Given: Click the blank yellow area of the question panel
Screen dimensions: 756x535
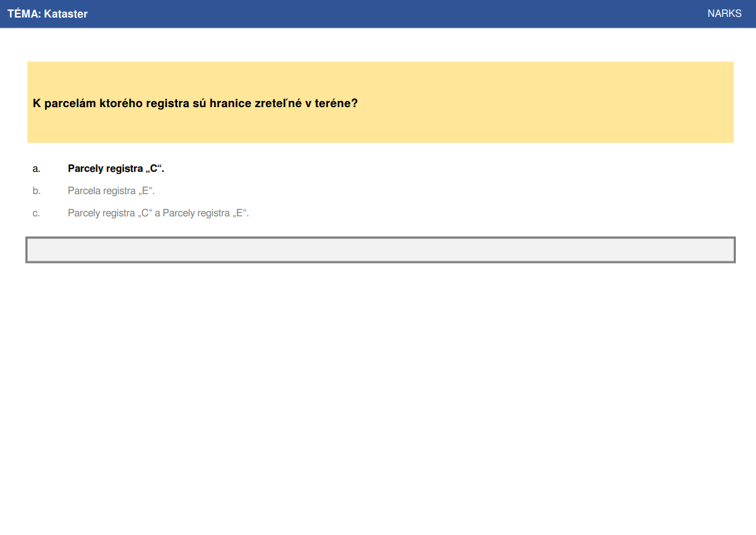Looking at the screenshot, I should (x=545, y=102).
